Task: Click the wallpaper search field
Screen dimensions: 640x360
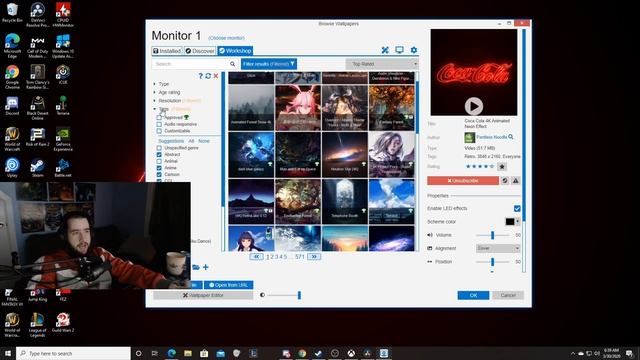Action: [x=191, y=64]
